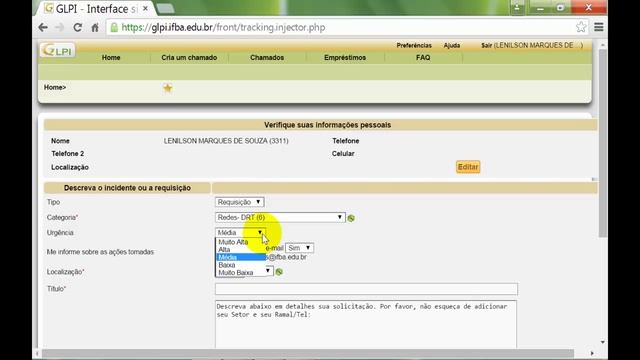Open the Categoria Redes- DRT dropdown

click(280, 218)
